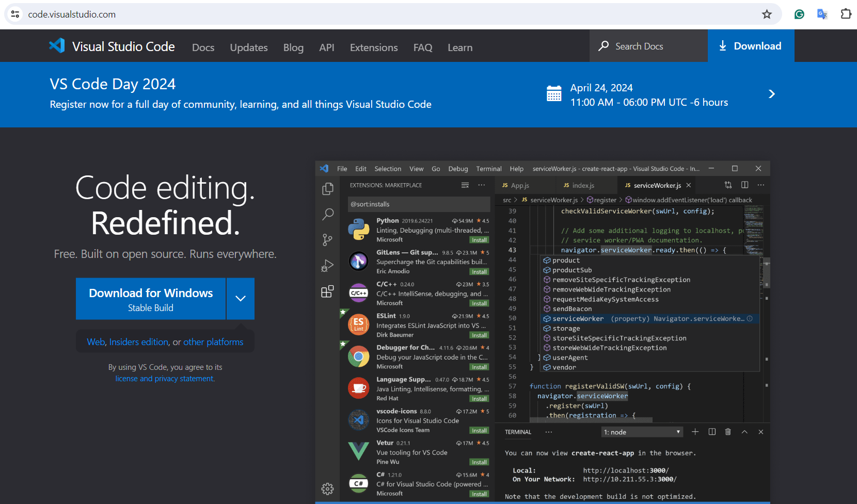The width and height of the screenshot is (857, 504).
Task: Open the API nav item
Action: coord(327,47)
